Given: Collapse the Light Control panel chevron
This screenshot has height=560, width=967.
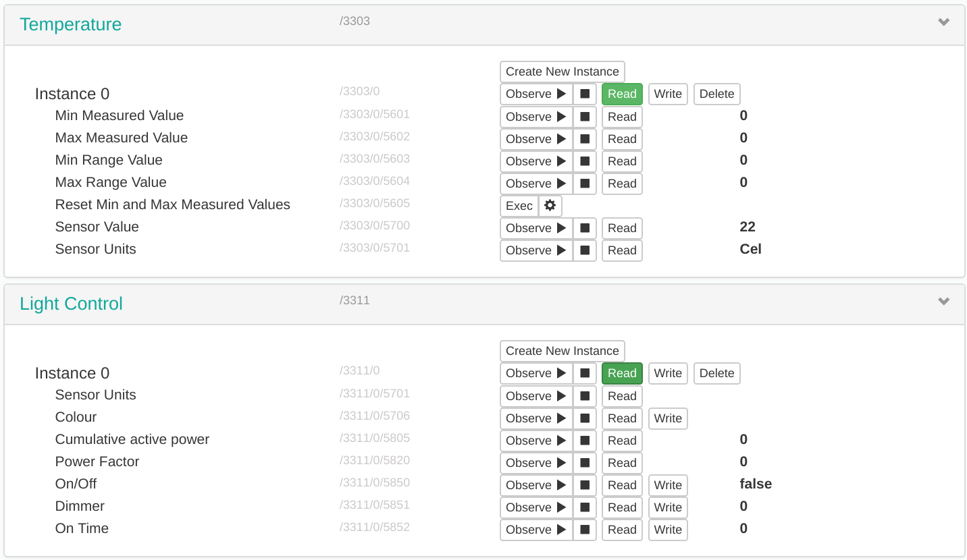Looking at the screenshot, I should [x=944, y=302].
